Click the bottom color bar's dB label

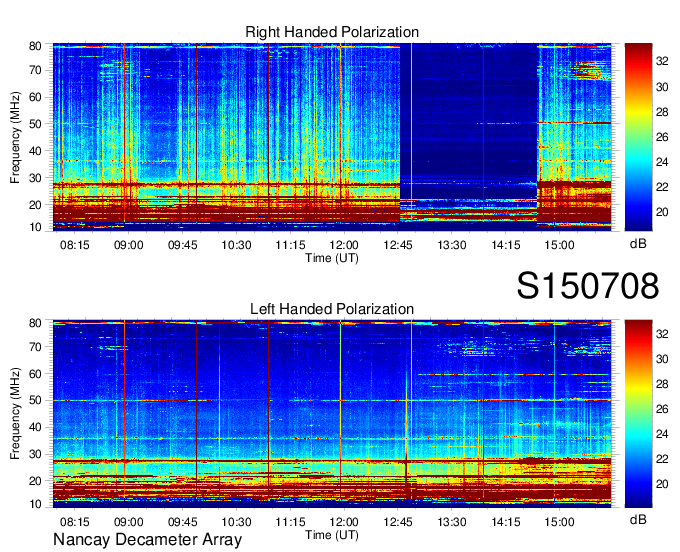coord(638,519)
